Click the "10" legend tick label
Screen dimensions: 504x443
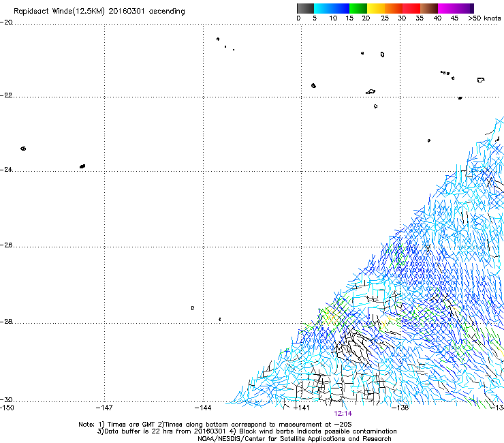pos(333,18)
